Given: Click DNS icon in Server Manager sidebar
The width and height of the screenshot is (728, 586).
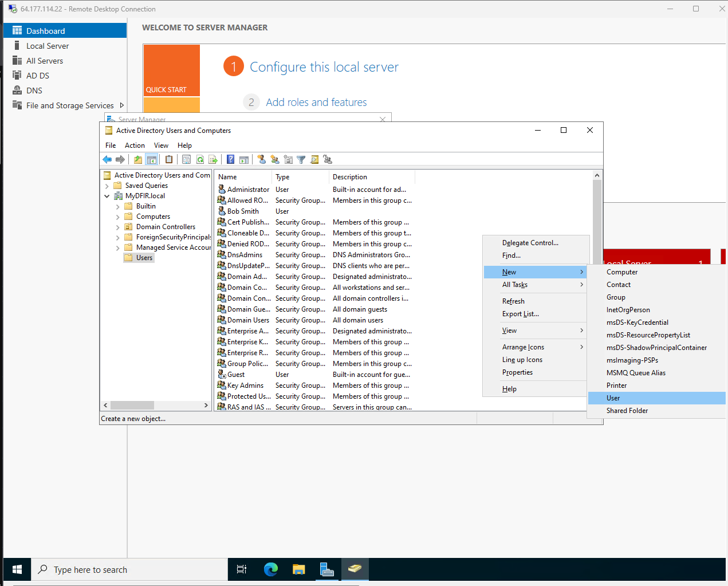Looking at the screenshot, I should (17, 90).
